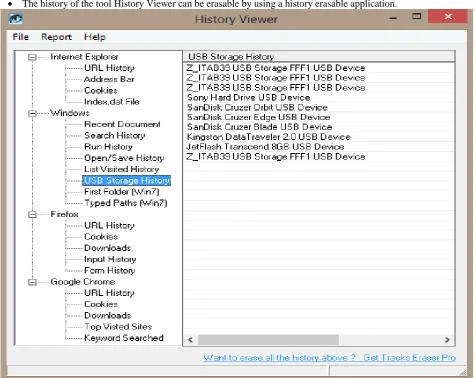Collapse the Firefox tree node
This screenshot has height=378, width=476.
(32, 214)
